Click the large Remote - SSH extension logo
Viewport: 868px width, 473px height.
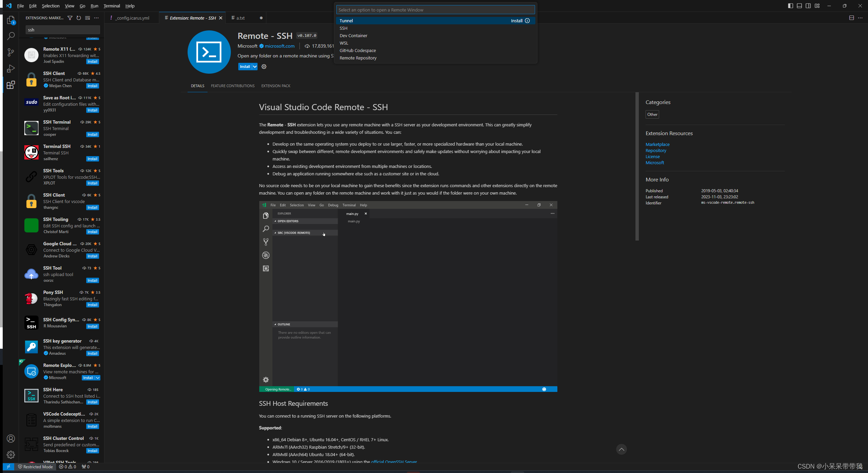pyautogui.click(x=209, y=52)
